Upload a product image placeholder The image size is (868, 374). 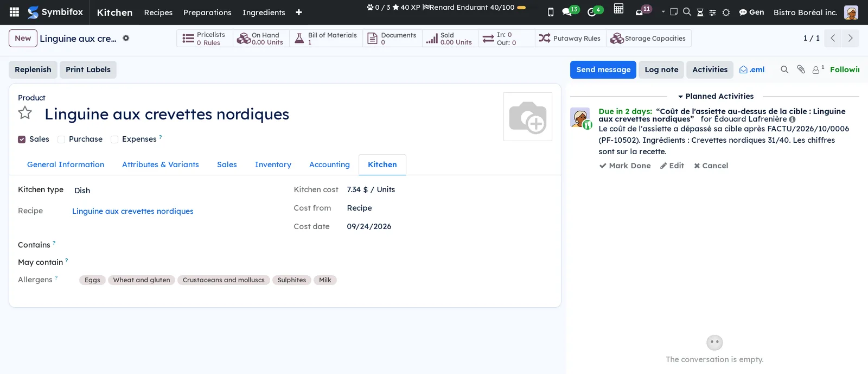click(x=528, y=117)
